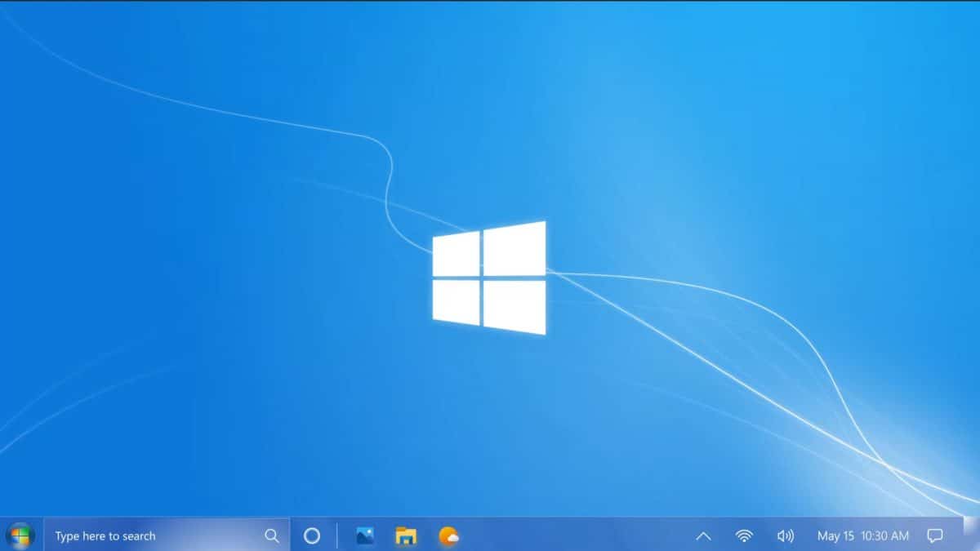Collapse the tray overflow chevron
980x551 pixels.
coord(704,536)
